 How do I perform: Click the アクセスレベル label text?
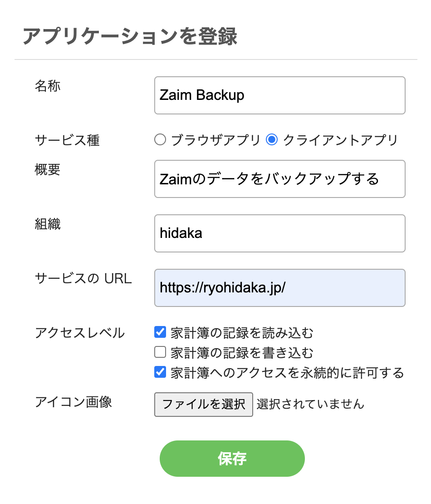pyautogui.click(x=80, y=333)
